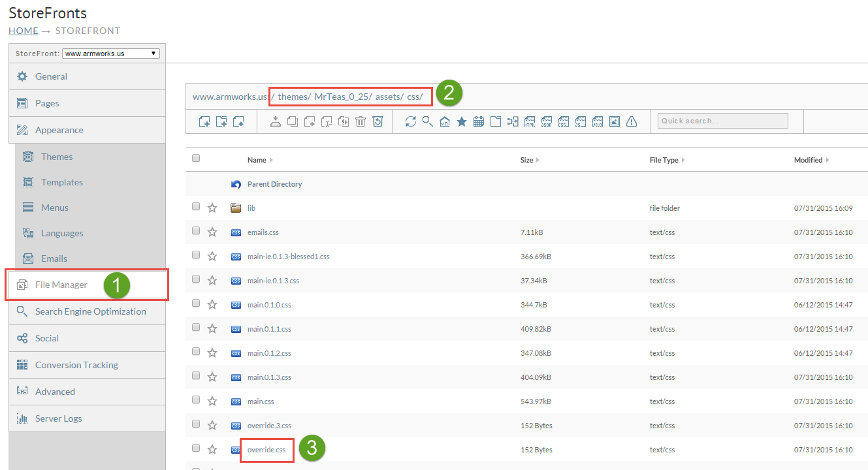Filter by JSON file type icon

(x=547, y=121)
